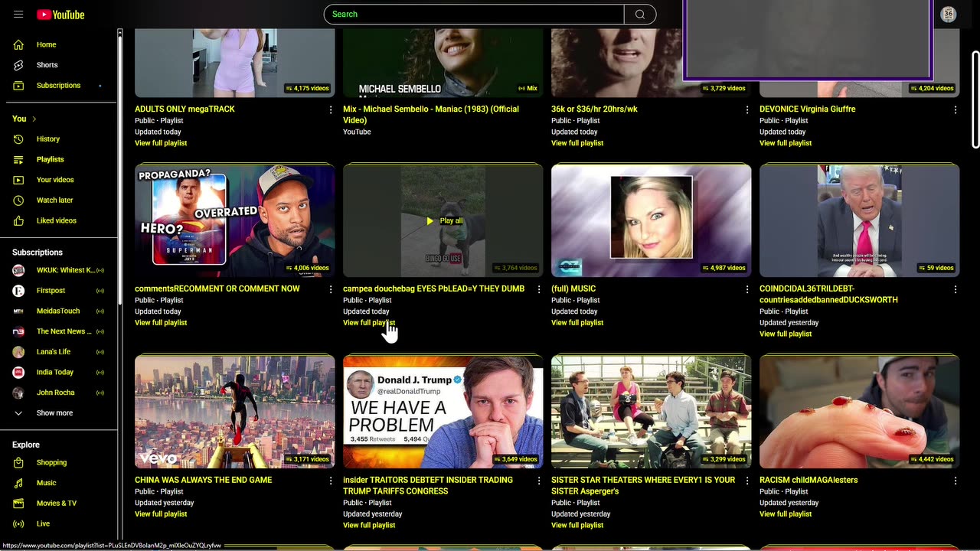Image resolution: width=980 pixels, height=551 pixels.
Task: Click the search magnifier button
Action: coord(640,14)
